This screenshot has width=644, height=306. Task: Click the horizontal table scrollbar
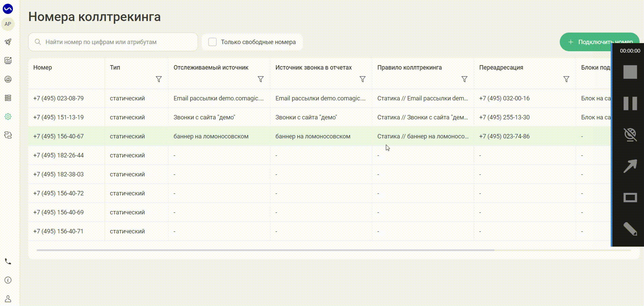(265, 250)
